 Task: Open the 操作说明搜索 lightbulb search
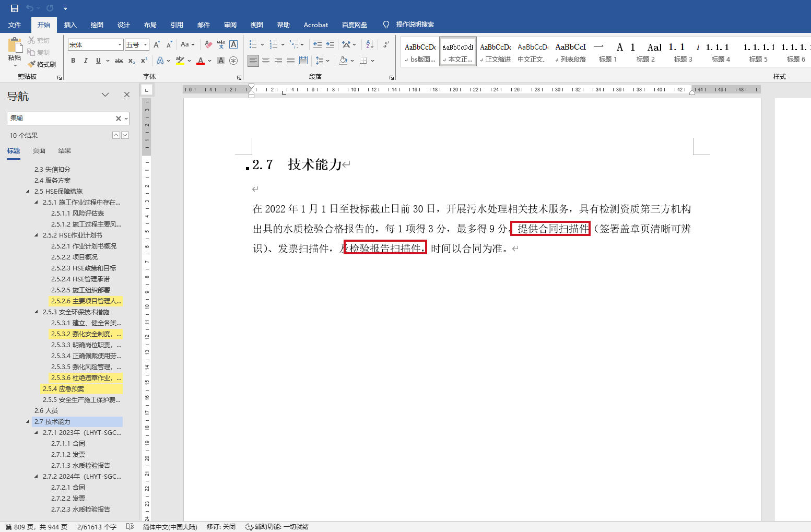pyautogui.click(x=409, y=25)
